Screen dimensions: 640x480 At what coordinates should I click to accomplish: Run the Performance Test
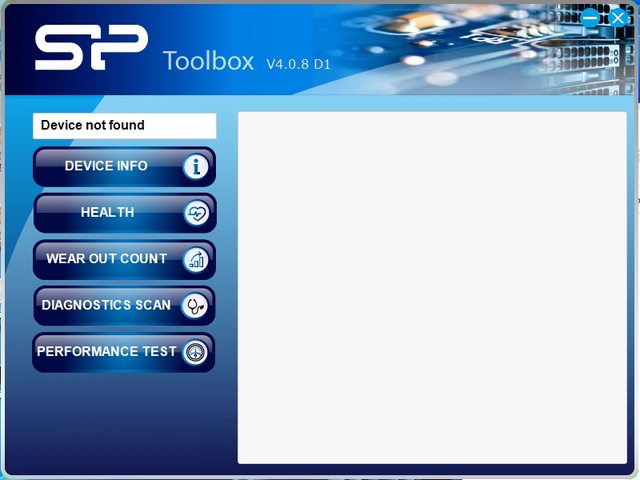tap(124, 352)
